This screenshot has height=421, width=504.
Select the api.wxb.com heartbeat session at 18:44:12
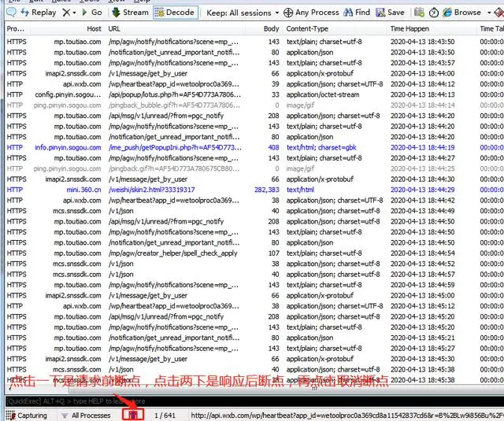pos(254,84)
